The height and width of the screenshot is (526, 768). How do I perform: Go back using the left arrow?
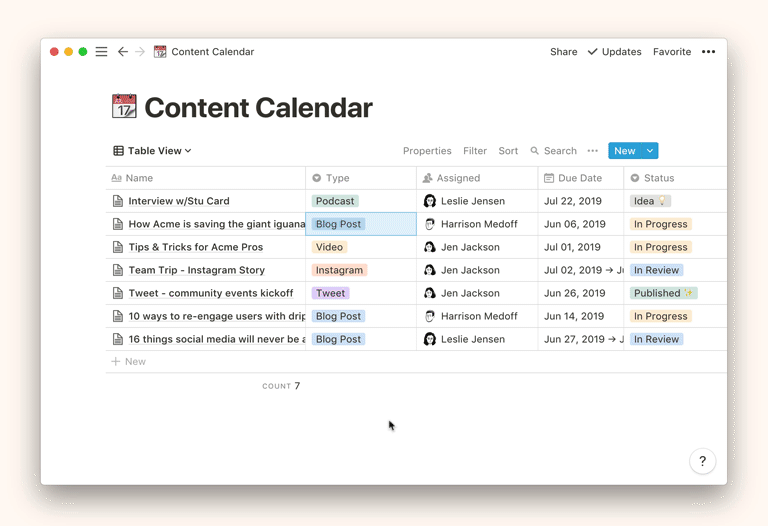(x=122, y=52)
